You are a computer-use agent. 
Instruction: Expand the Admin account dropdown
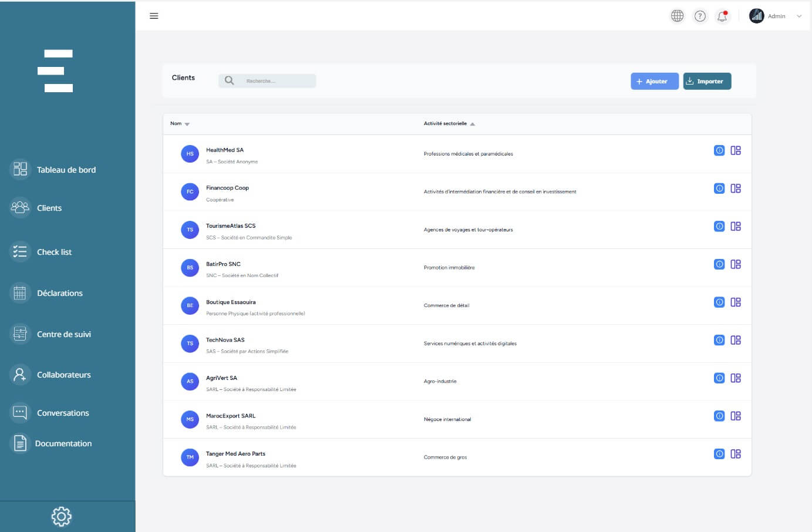(x=798, y=16)
